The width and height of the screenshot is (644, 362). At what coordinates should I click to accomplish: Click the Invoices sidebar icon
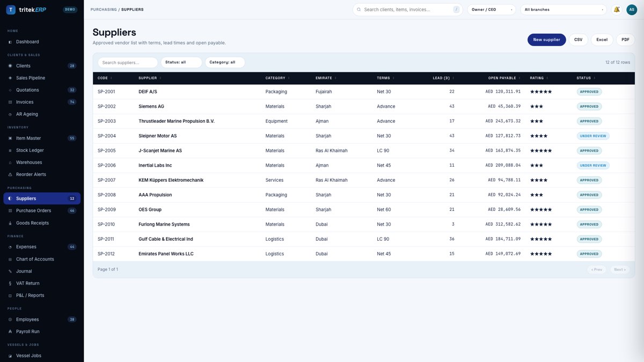click(x=10, y=102)
